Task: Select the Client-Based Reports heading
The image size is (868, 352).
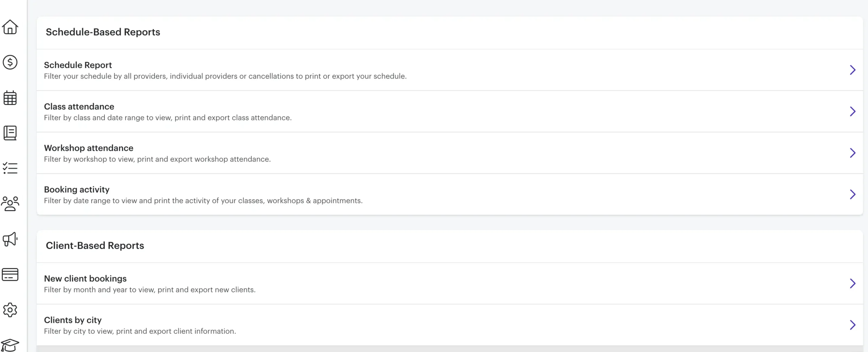Action: [95, 246]
